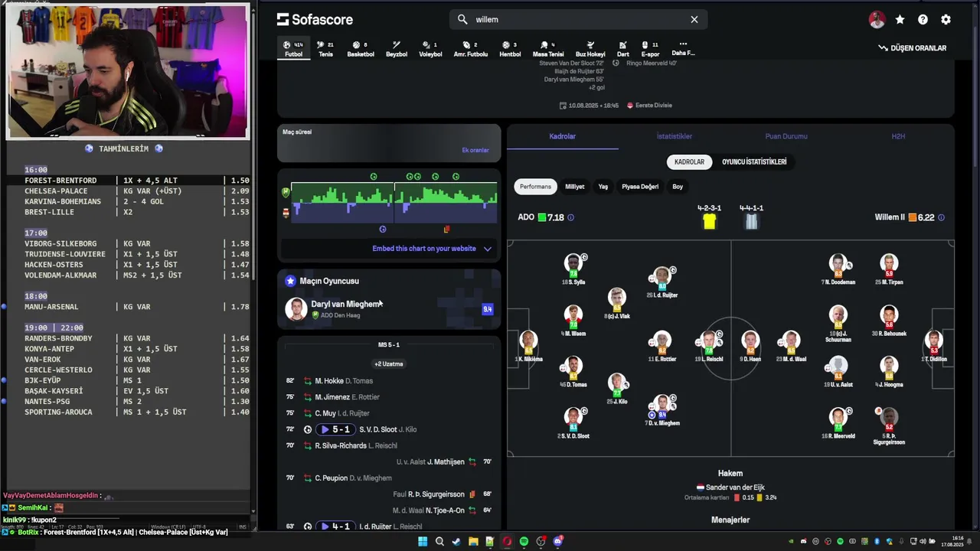Select player N. Doodeman on pitch
980x551 pixels.
click(838, 269)
